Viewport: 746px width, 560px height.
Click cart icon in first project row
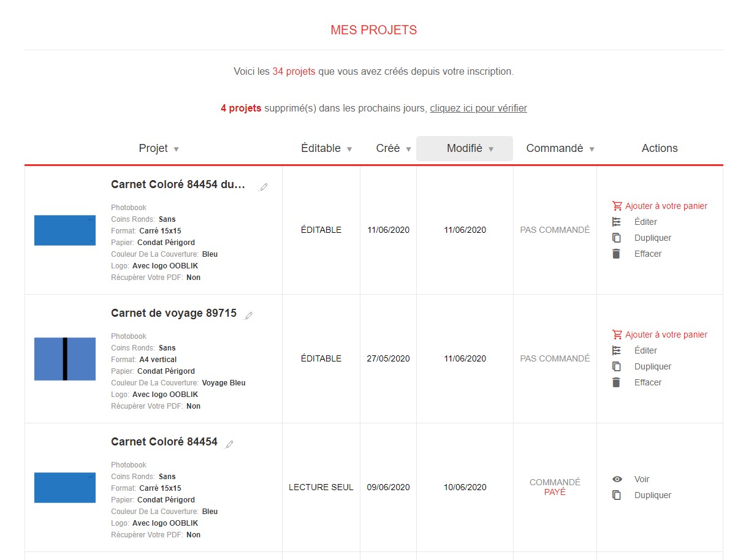[617, 206]
